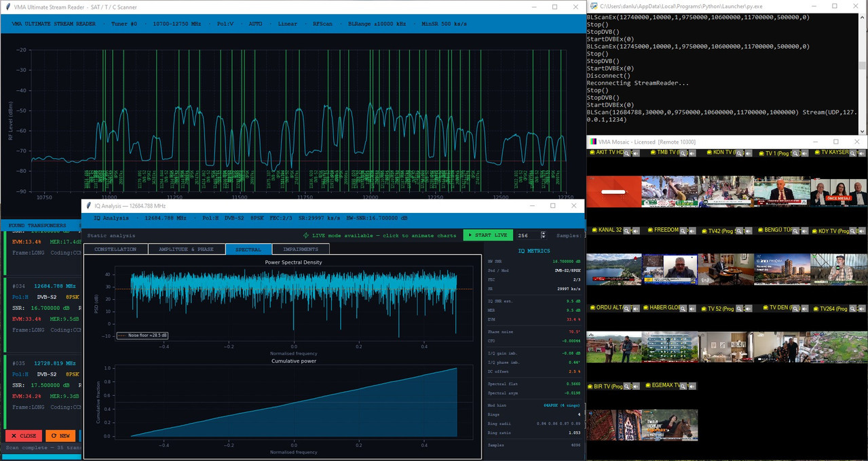Click the Scan complete status bar text
The width and height of the screenshot is (868, 461).
coord(42,447)
